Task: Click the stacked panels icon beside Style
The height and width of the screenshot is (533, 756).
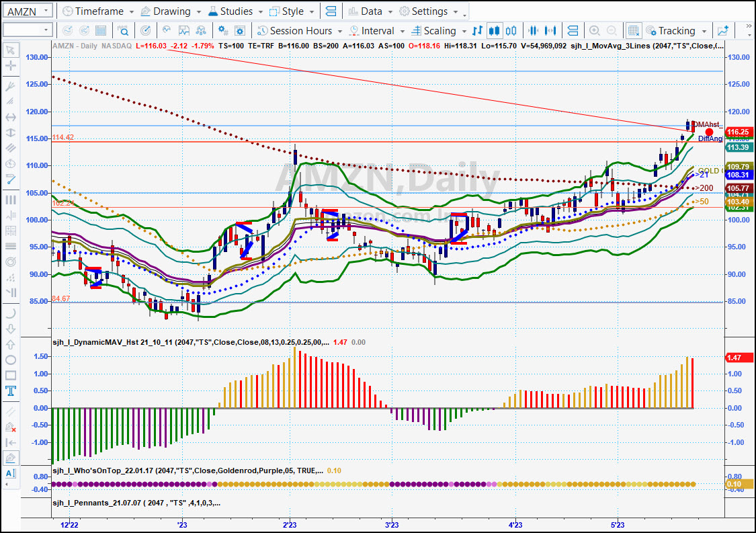Action: coord(331,11)
